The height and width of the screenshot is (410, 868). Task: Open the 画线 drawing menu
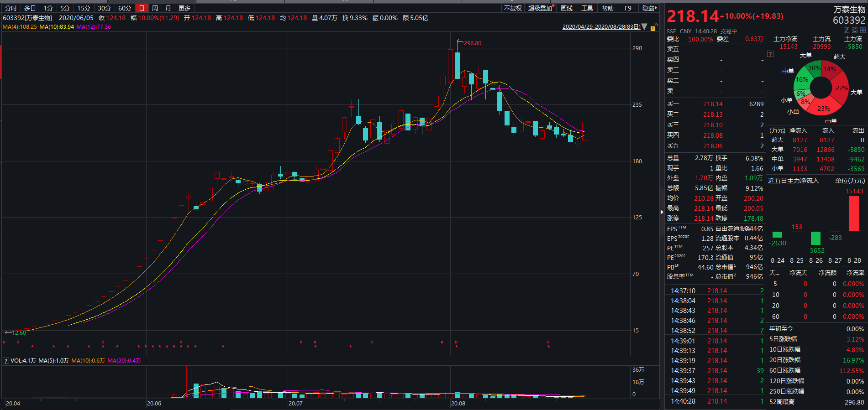point(566,8)
